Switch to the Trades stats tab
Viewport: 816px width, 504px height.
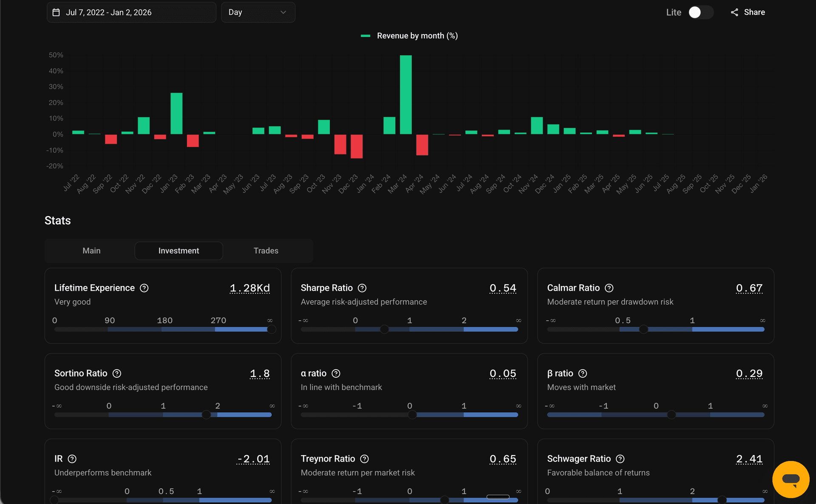point(266,250)
